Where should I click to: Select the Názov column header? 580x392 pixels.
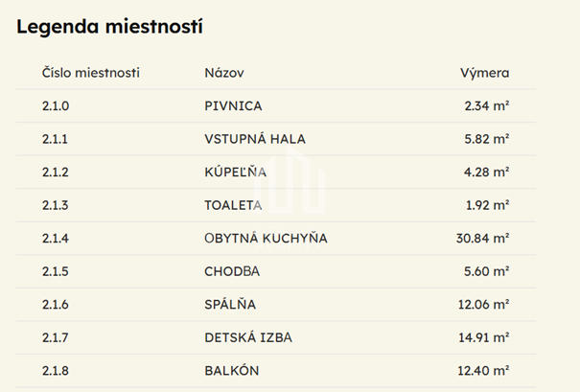tap(223, 73)
